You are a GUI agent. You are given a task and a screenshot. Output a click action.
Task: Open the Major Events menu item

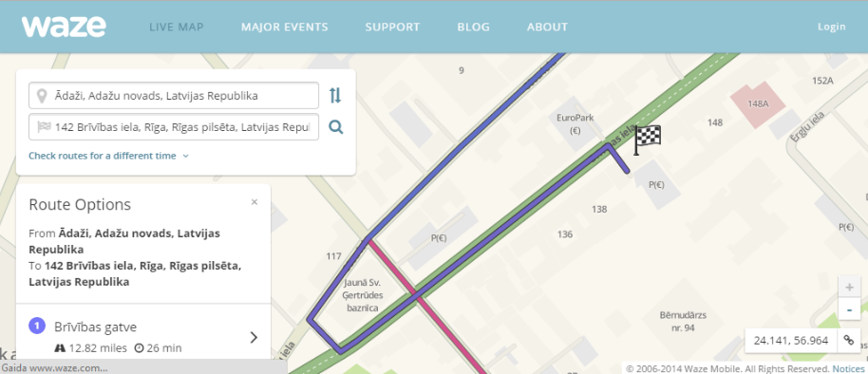(285, 27)
